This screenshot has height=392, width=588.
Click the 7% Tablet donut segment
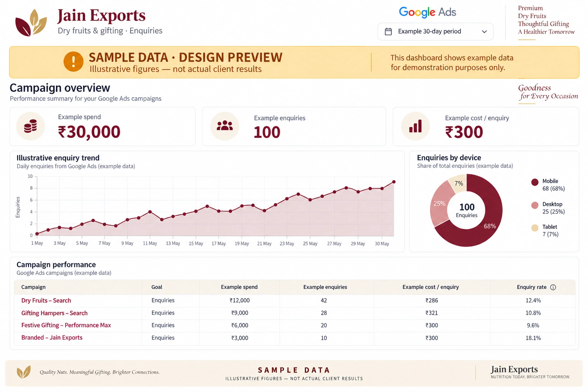pos(459,183)
